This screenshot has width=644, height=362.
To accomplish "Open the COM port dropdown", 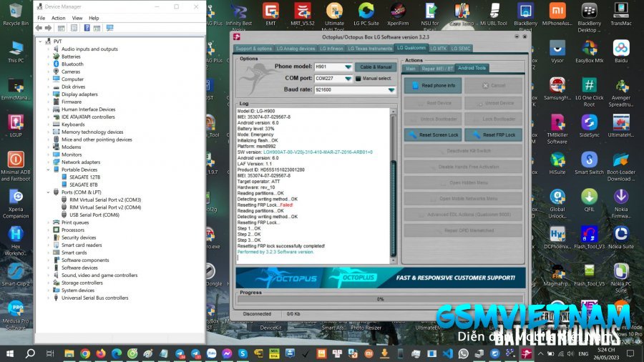I will [348, 79].
